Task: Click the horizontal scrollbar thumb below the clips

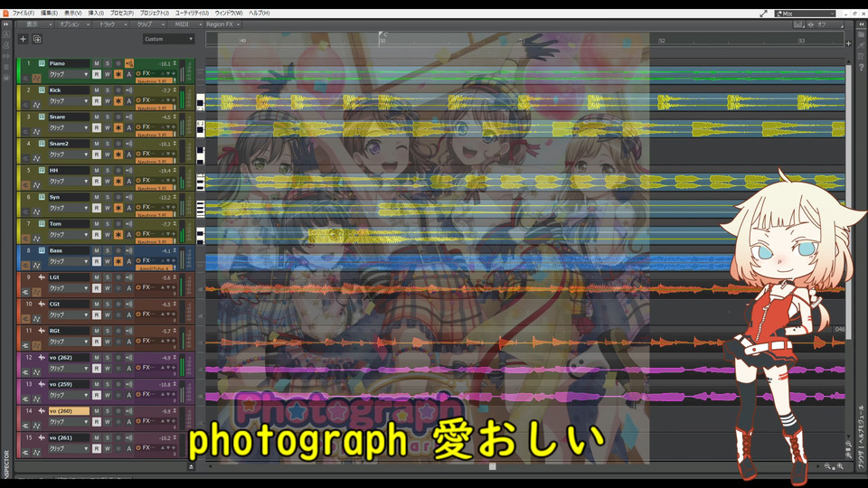Action: pos(492,466)
